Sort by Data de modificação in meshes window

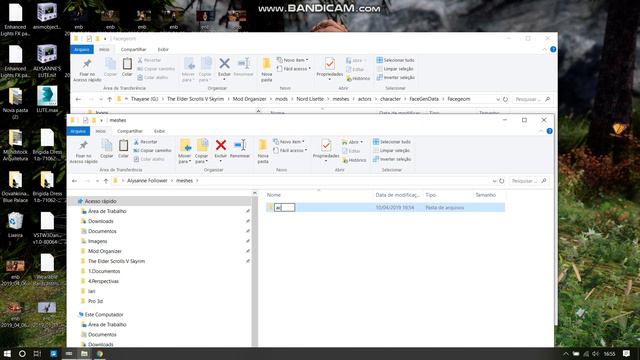(x=397, y=195)
